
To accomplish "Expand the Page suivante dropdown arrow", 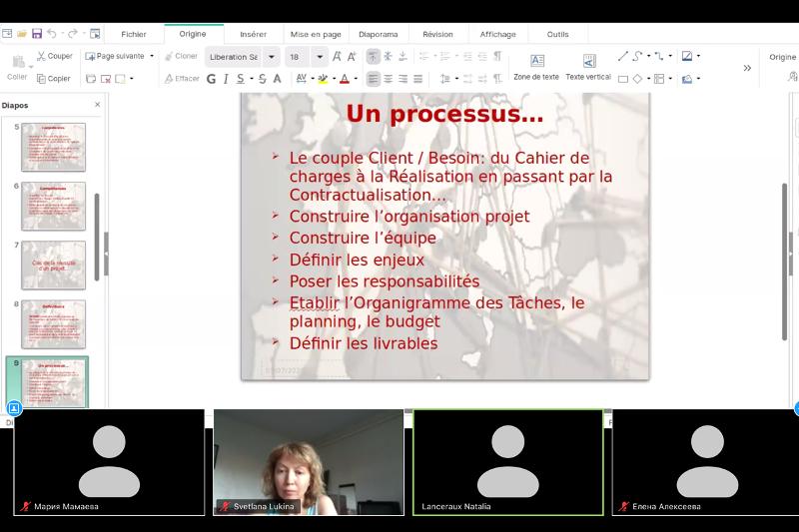I will (x=152, y=56).
